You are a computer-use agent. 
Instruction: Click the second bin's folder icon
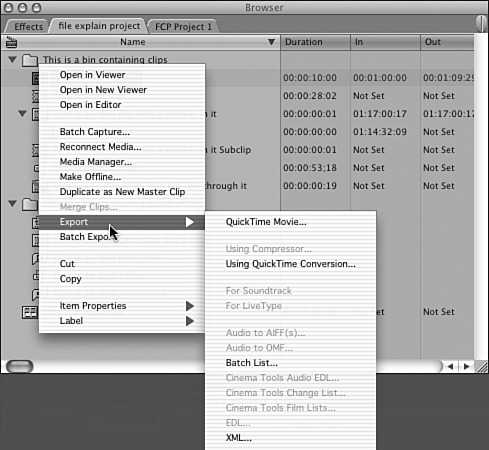pos(30,204)
